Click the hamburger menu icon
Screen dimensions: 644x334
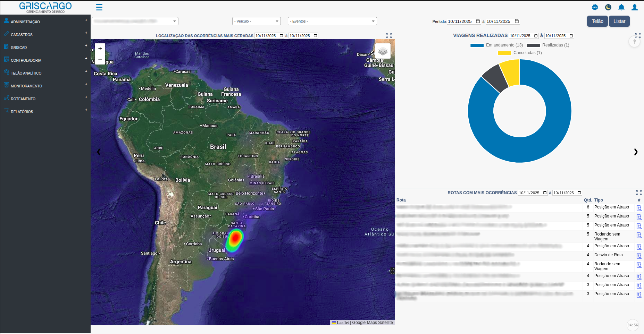[x=99, y=7]
